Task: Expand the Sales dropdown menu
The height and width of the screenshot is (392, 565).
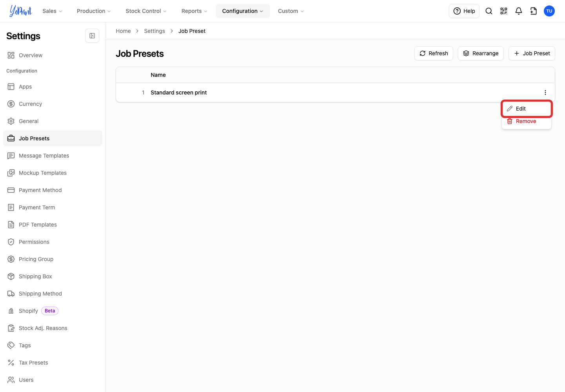Action: coord(52,11)
